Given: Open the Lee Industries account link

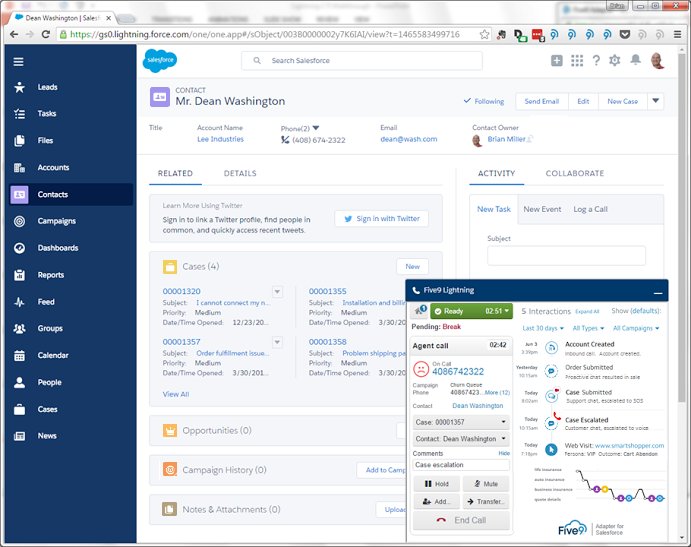Looking at the screenshot, I should 220,139.
